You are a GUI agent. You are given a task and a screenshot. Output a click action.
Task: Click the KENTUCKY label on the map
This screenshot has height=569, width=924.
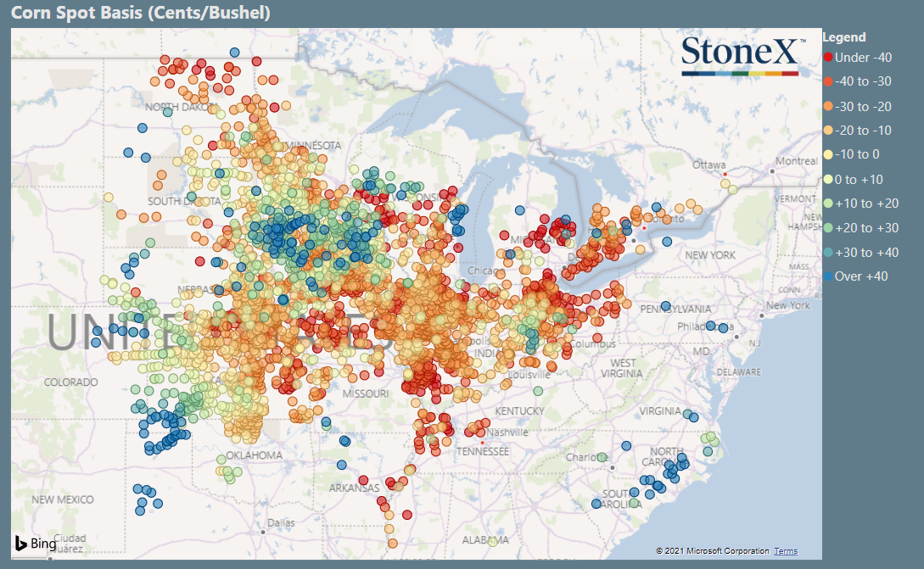tap(519, 411)
